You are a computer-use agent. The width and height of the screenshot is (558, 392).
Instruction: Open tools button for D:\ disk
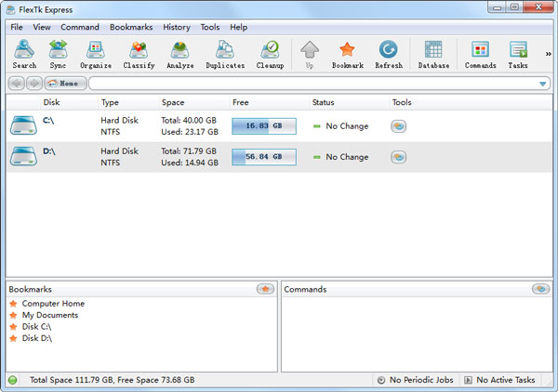(x=399, y=157)
